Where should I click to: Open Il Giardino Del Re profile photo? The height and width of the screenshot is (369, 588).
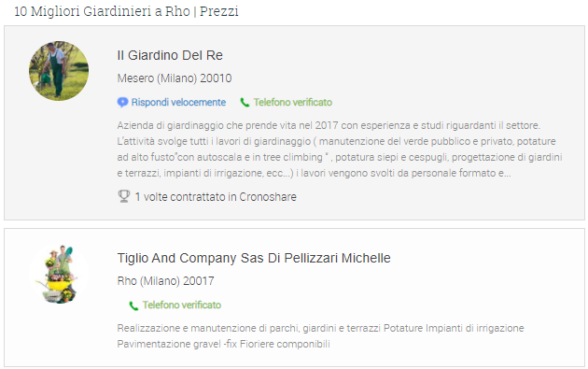(x=59, y=71)
